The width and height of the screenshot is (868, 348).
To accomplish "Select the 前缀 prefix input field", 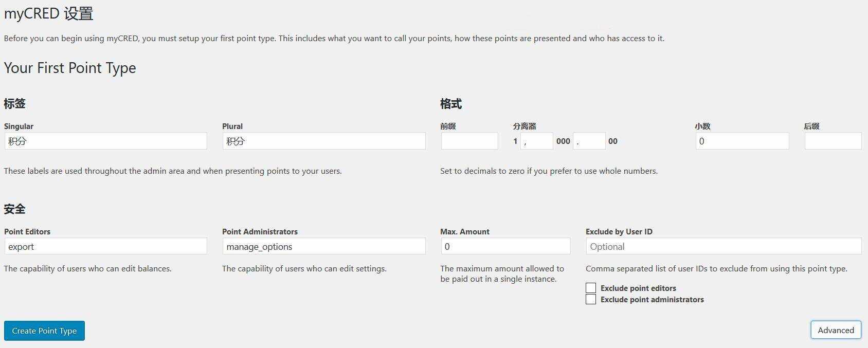I will click(x=469, y=140).
